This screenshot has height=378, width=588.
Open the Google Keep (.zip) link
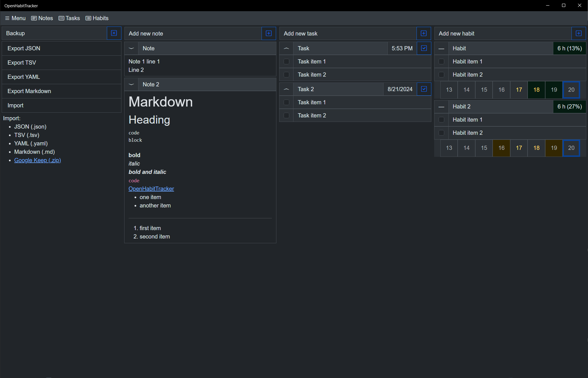37,160
